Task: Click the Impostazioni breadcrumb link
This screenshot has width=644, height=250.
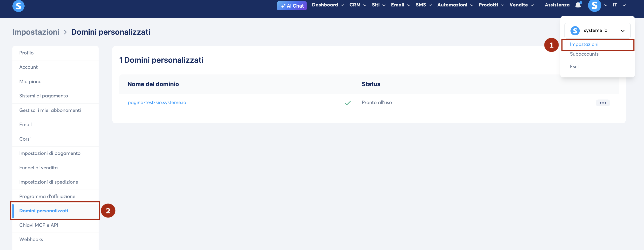Action: (36, 32)
